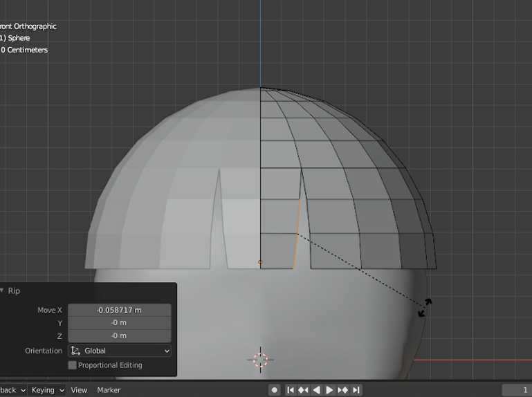Edit the Move X value field
The height and width of the screenshot is (397, 532).
120,310
